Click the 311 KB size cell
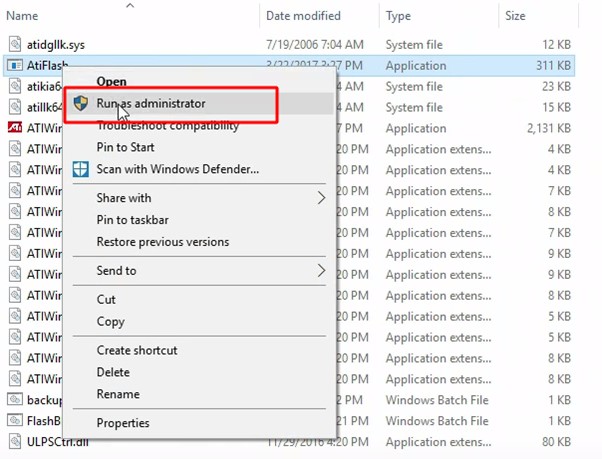 click(x=553, y=66)
